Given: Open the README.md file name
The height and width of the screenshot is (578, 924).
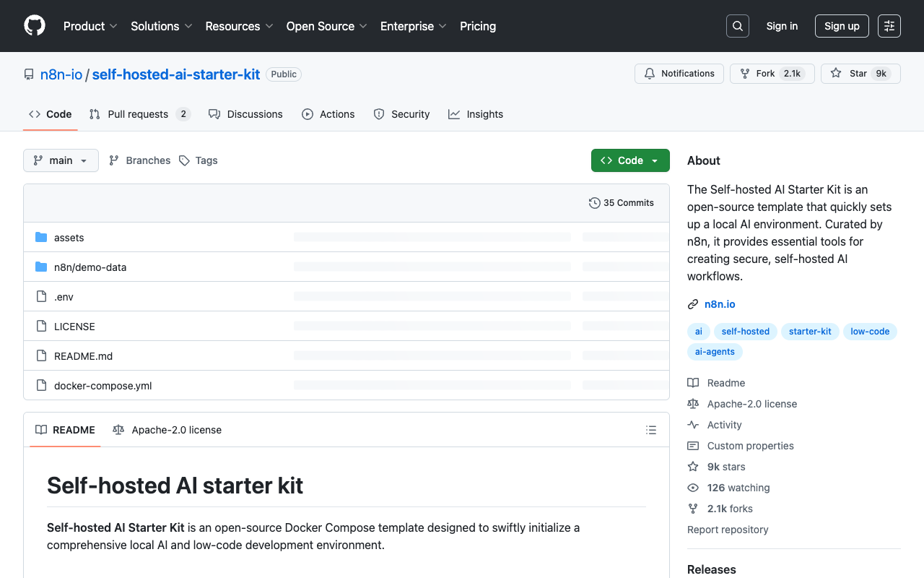Looking at the screenshot, I should [x=84, y=356].
